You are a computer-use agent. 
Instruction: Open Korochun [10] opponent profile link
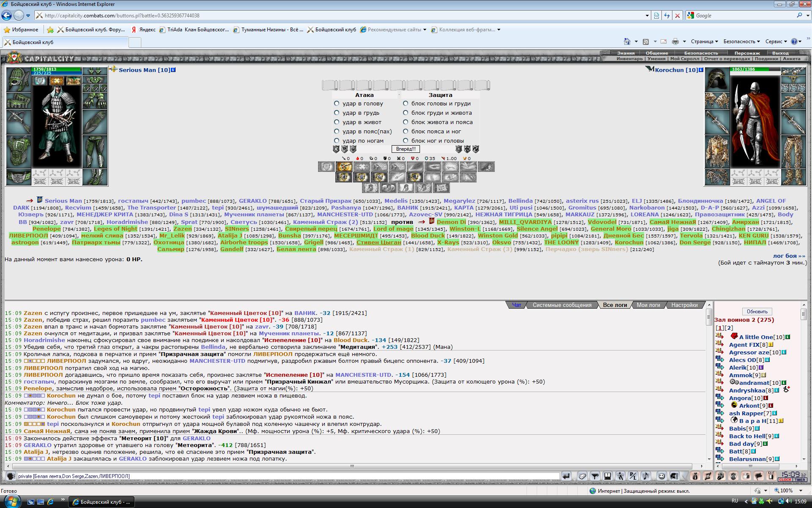point(676,70)
